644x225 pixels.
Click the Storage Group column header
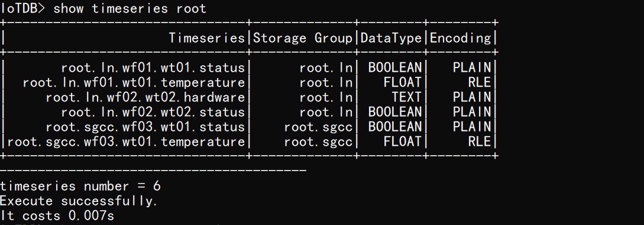click(303, 38)
